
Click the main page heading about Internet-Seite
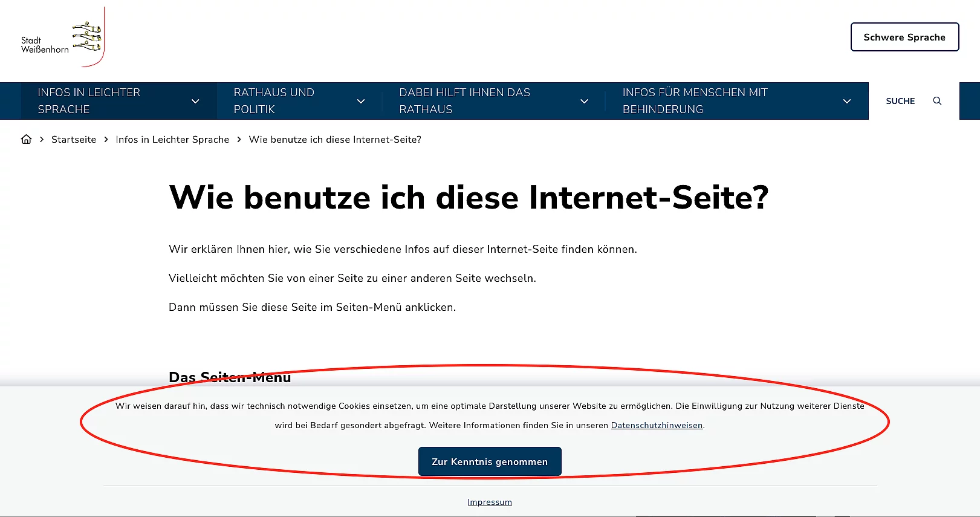point(469,198)
